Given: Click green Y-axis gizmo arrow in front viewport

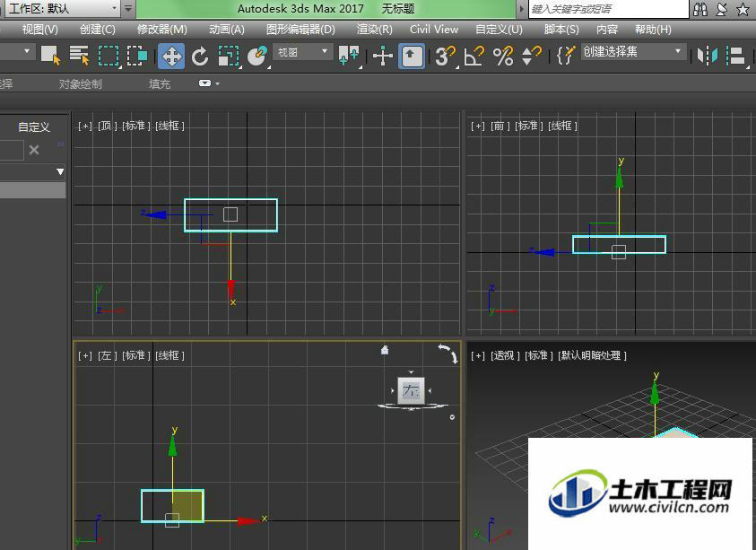Looking at the screenshot, I should [x=620, y=177].
